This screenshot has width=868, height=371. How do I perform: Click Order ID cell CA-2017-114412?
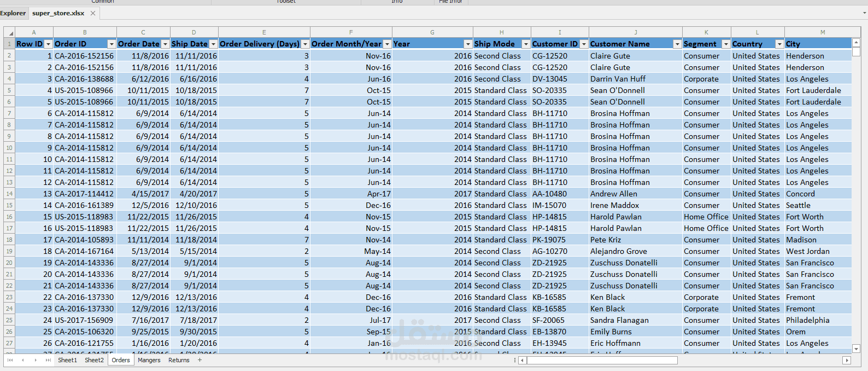point(85,194)
